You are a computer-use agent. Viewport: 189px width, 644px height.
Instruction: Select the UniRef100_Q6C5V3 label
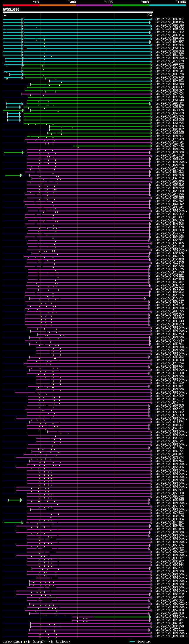point(170,334)
